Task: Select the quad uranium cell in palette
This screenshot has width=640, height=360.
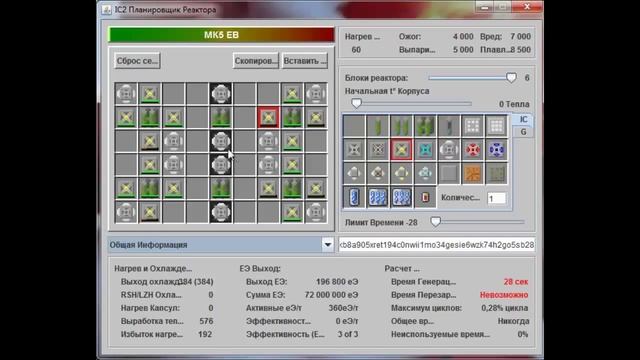Action: (425, 126)
